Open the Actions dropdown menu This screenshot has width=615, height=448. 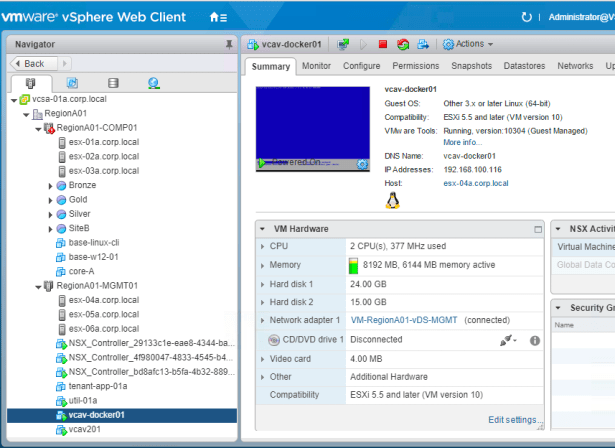click(468, 44)
